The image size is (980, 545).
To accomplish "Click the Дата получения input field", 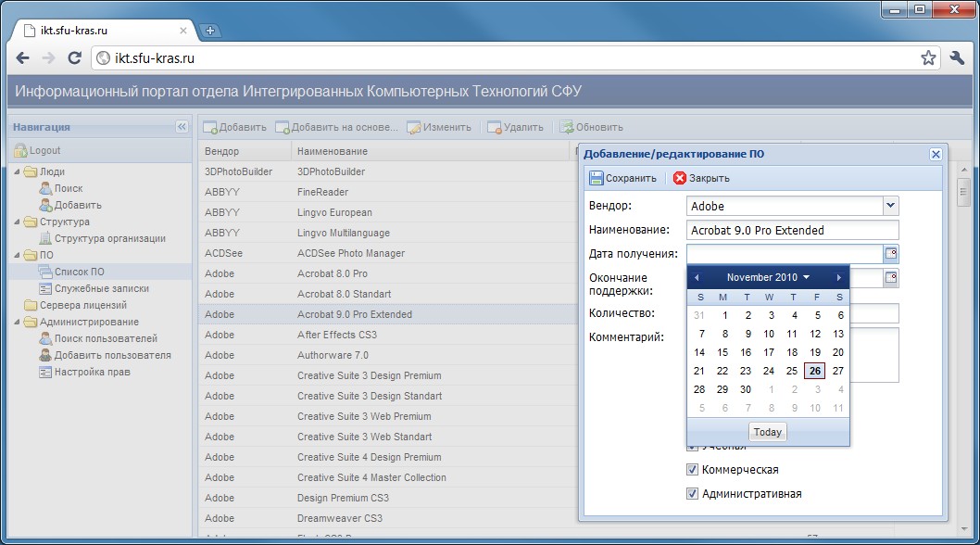I will (x=785, y=253).
